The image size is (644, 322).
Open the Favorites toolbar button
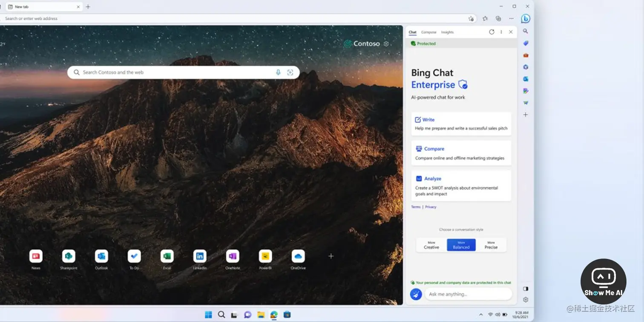click(485, 19)
